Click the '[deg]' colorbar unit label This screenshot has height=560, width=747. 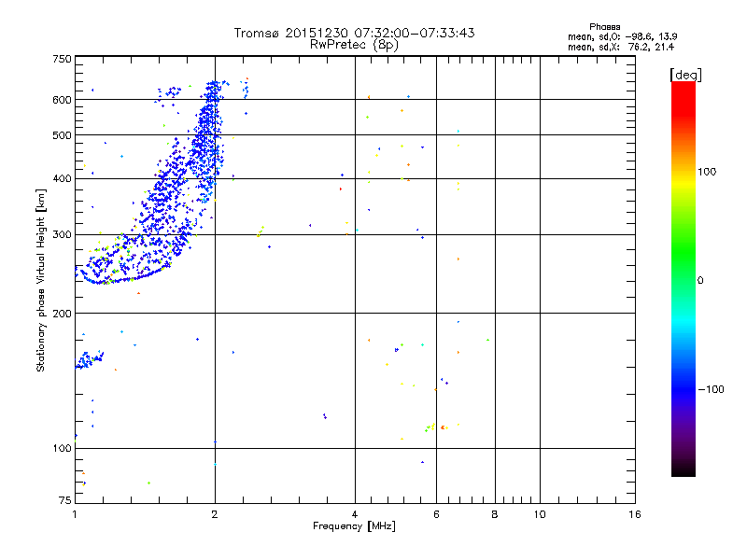(x=685, y=75)
